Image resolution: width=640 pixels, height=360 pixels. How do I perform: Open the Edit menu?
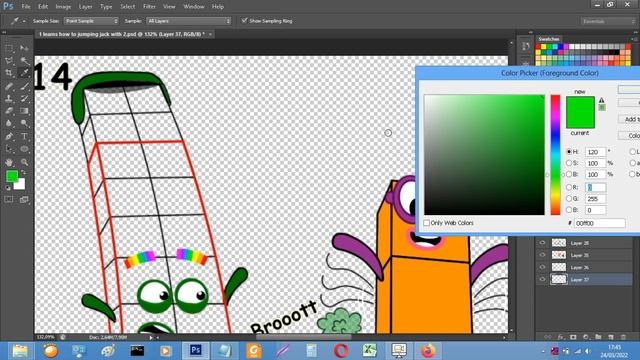click(43, 7)
